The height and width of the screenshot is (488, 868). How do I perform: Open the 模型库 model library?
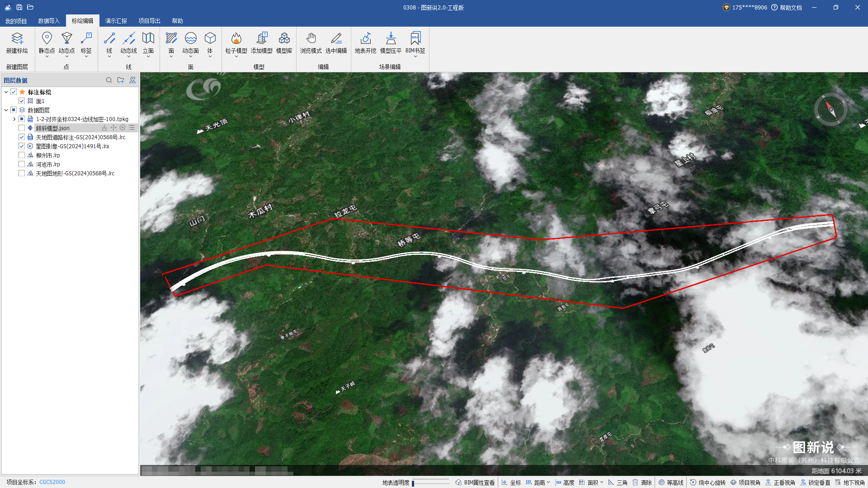(x=284, y=39)
